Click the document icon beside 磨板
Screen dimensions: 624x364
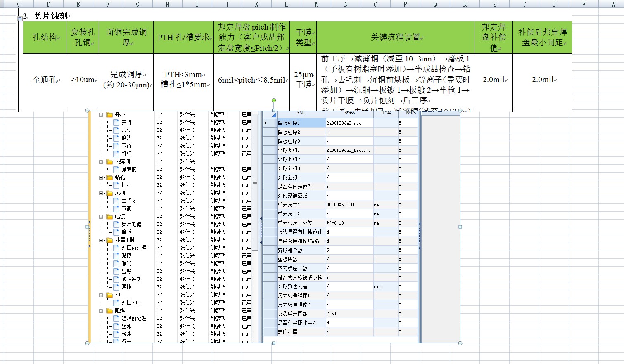[116, 232]
